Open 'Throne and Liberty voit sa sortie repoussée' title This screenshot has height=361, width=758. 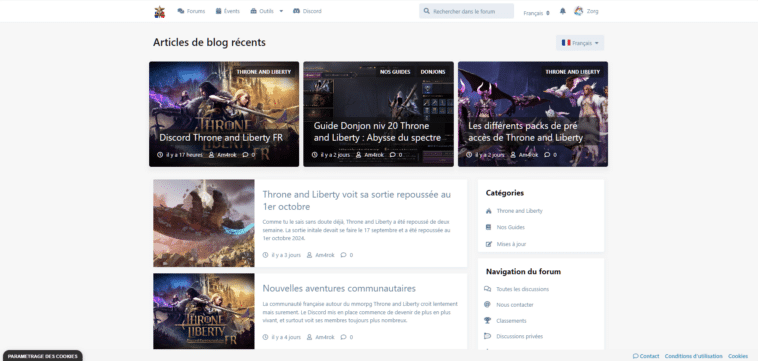(x=357, y=201)
